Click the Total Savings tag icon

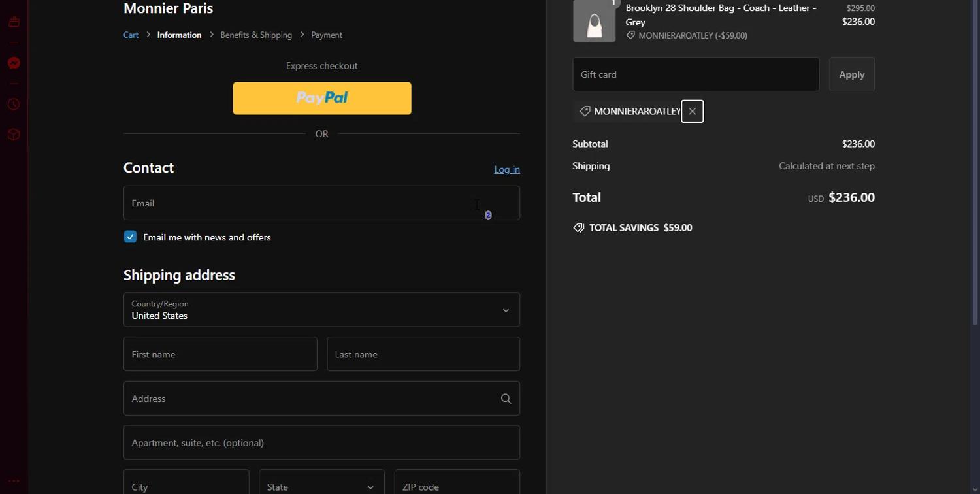578,228
